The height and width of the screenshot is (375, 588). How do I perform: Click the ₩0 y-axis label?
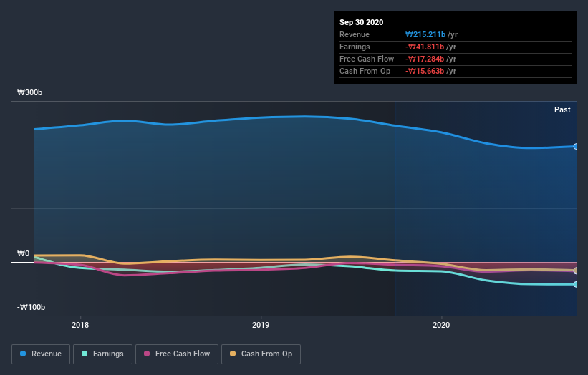pyautogui.click(x=23, y=253)
